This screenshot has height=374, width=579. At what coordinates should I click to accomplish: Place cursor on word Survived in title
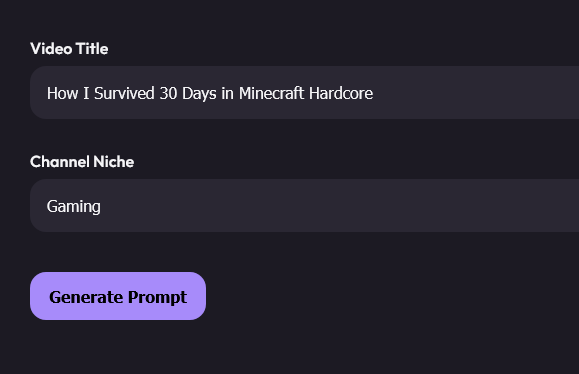124,93
